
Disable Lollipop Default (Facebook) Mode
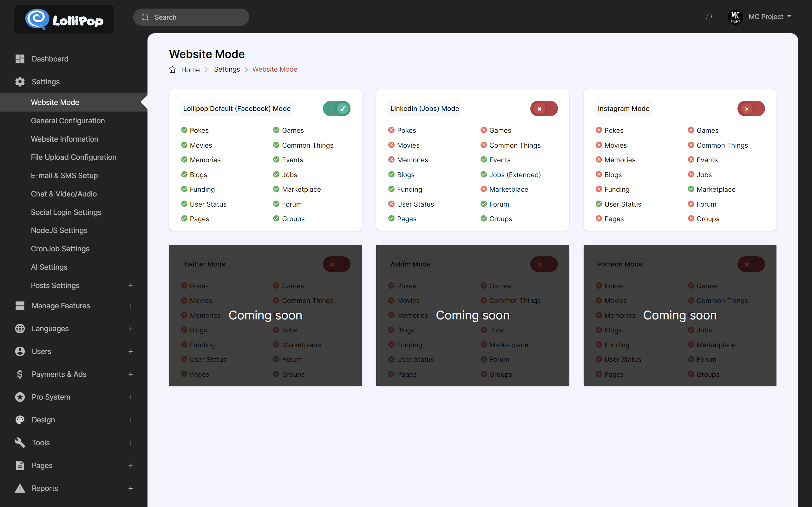coord(337,108)
